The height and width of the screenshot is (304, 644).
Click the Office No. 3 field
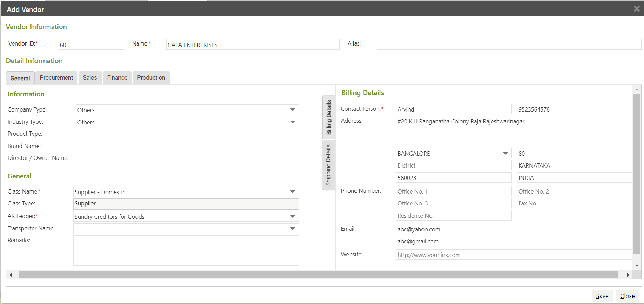(x=454, y=203)
